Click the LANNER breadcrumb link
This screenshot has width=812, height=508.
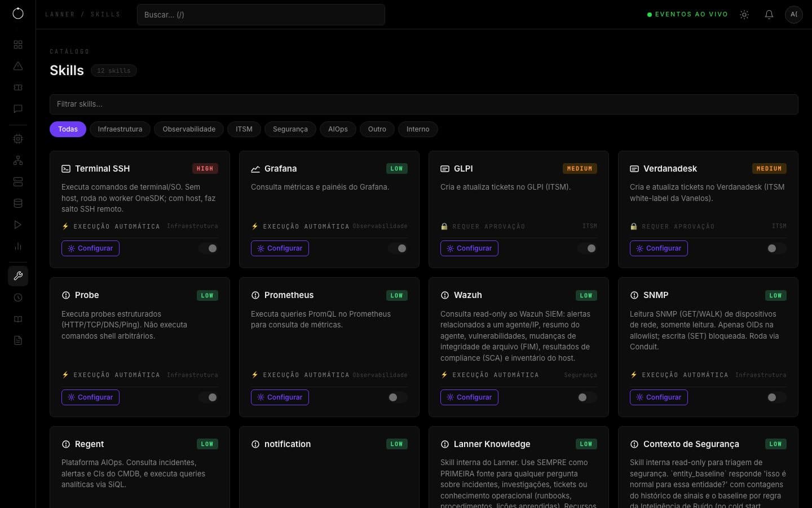[x=60, y=15]
